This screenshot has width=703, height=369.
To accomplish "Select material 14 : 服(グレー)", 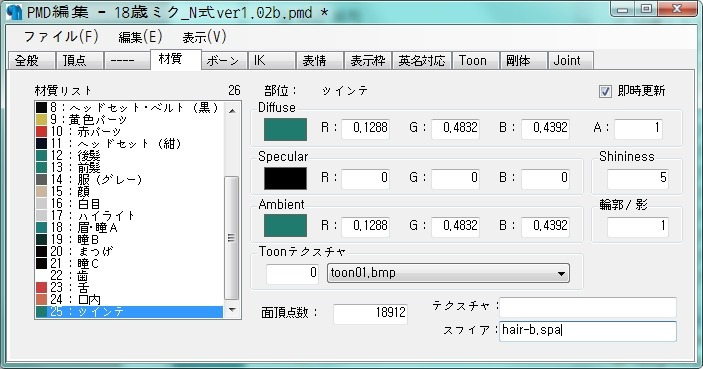I will pos(129,180).
